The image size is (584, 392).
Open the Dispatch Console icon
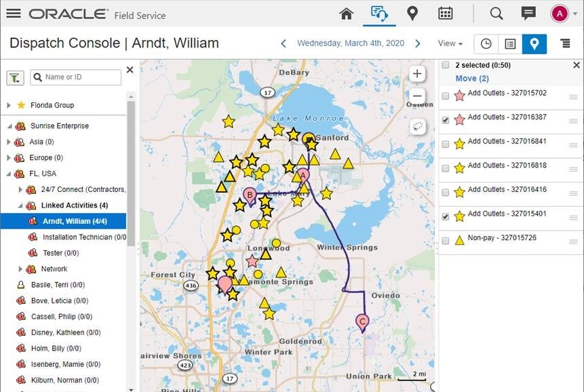(379, 14)
